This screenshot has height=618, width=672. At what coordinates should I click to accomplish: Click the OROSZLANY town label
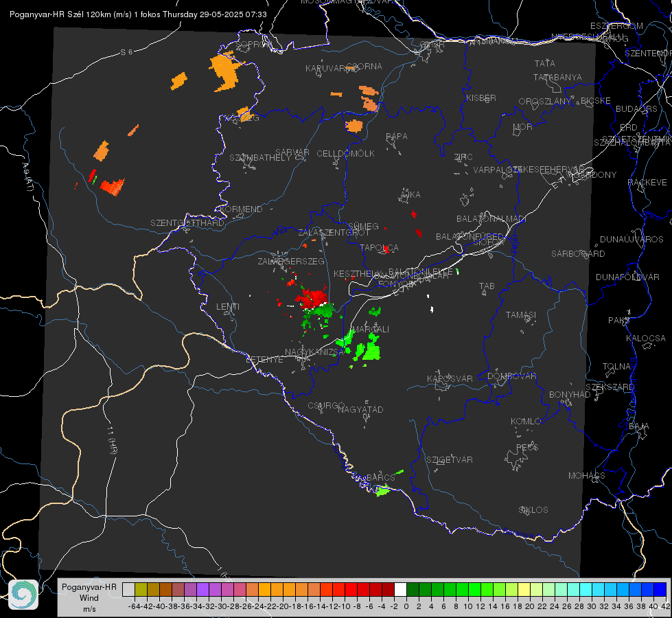point(545,101)
